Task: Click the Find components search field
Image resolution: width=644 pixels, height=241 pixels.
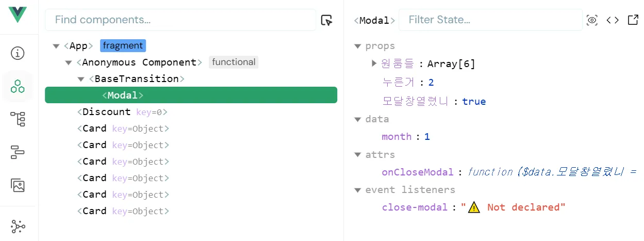Action: click(x=180, y=20)
